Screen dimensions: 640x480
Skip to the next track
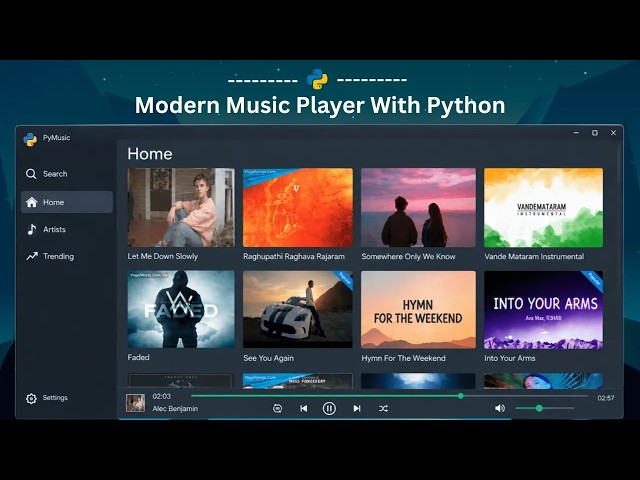point(357,408)
